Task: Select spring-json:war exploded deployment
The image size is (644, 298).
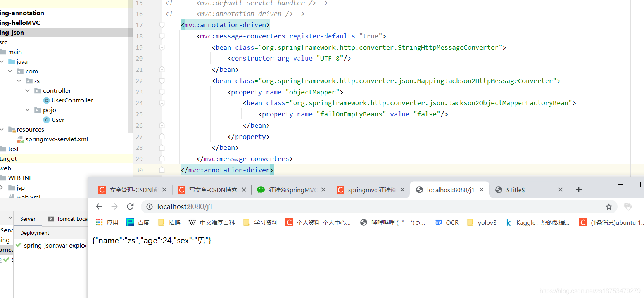Action: [x=51, y=245]
